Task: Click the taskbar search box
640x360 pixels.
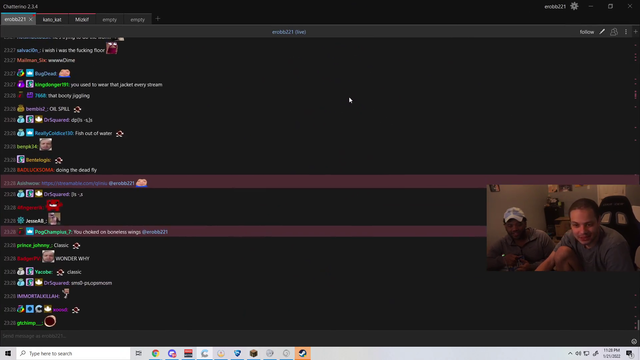Action: pos(73,353)
